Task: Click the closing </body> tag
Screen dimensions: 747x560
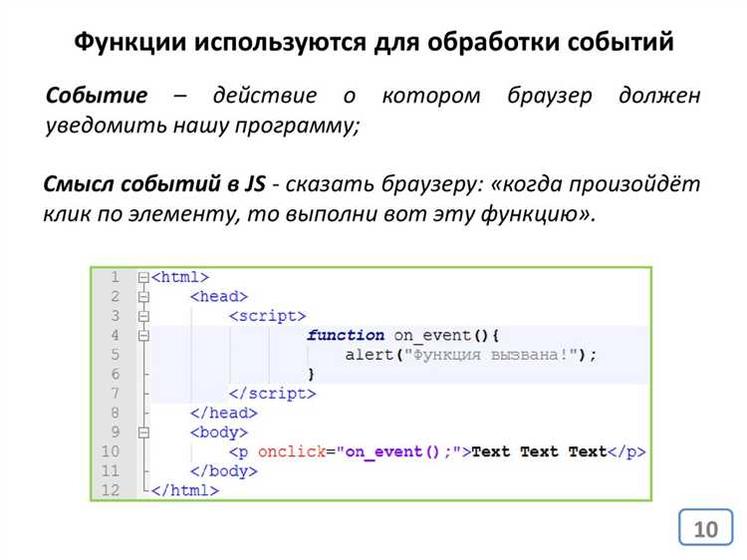Action: pos(224,471)
